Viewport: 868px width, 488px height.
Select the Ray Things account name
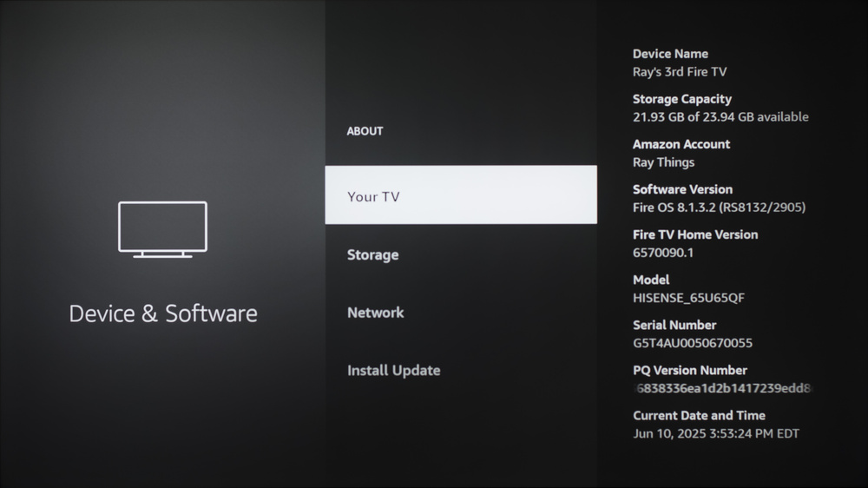click(663, 162)
